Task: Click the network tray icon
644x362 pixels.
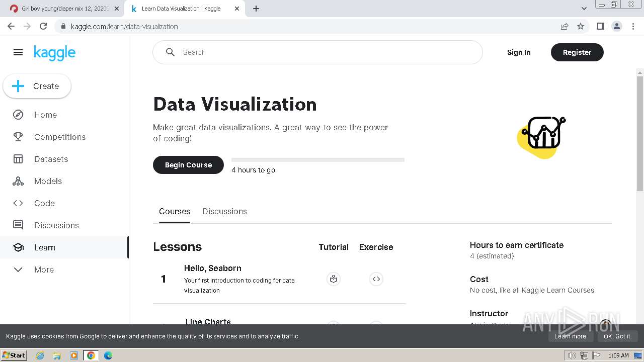Action: coord(584,355)
